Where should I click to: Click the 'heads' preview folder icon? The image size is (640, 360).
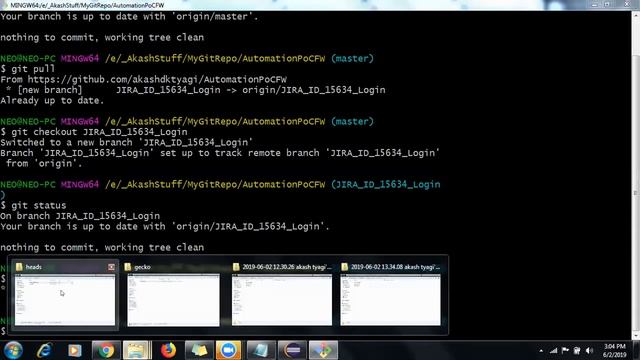click(19, 267)
